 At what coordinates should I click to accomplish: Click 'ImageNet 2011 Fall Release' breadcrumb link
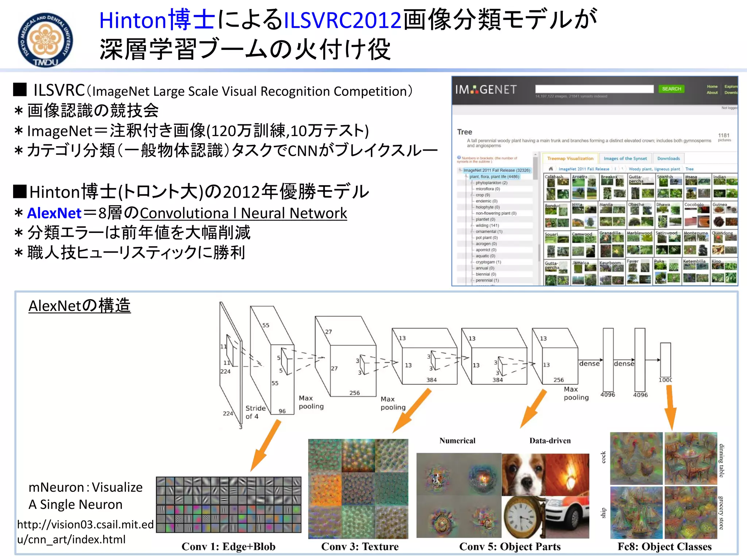(584, 169)
